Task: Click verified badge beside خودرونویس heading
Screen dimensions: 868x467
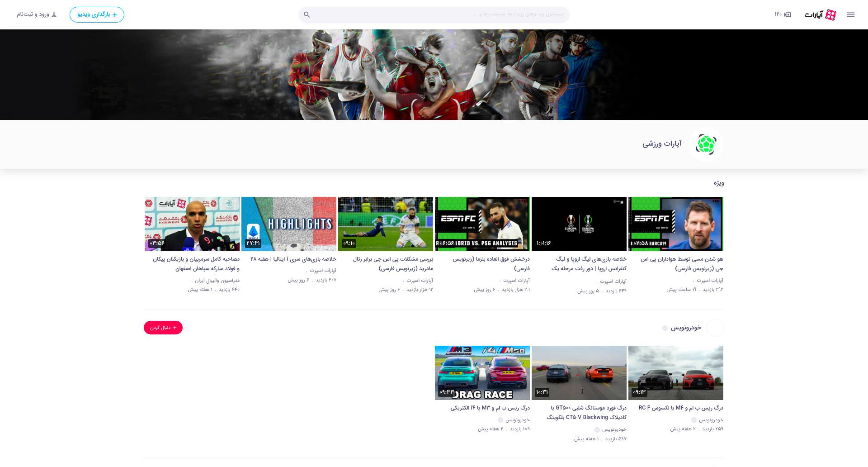Action: click(x=665, y=328)
